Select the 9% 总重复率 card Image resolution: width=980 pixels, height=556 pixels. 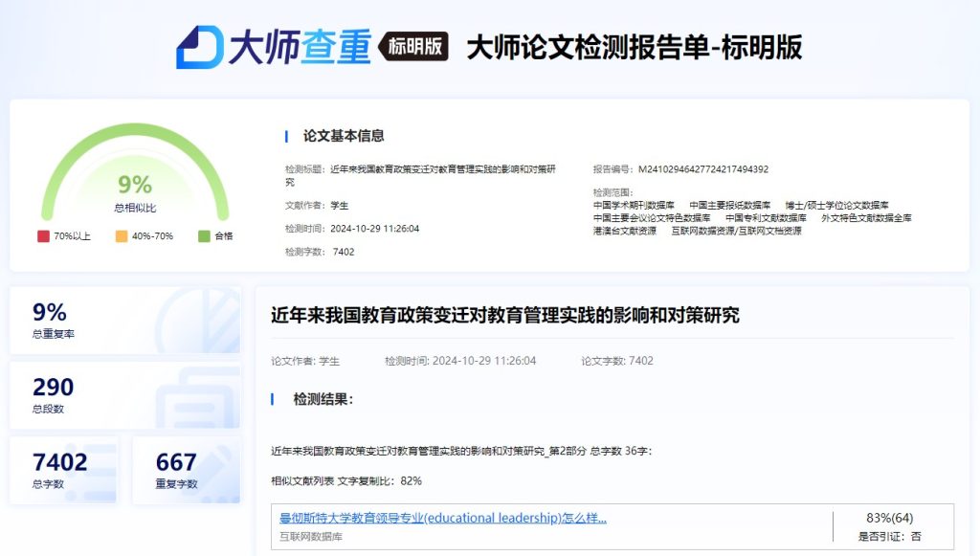point(125,321)
